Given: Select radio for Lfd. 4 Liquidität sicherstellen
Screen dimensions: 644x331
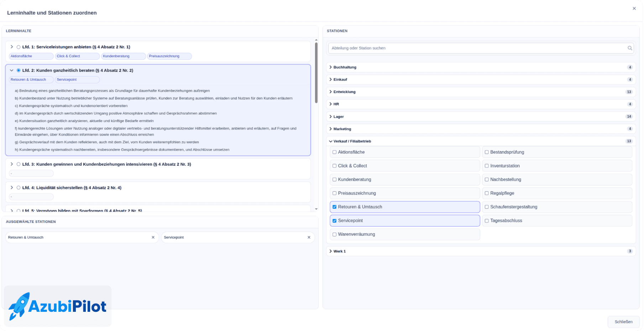Looking at the screenshot, I should (x=19, y=188).
